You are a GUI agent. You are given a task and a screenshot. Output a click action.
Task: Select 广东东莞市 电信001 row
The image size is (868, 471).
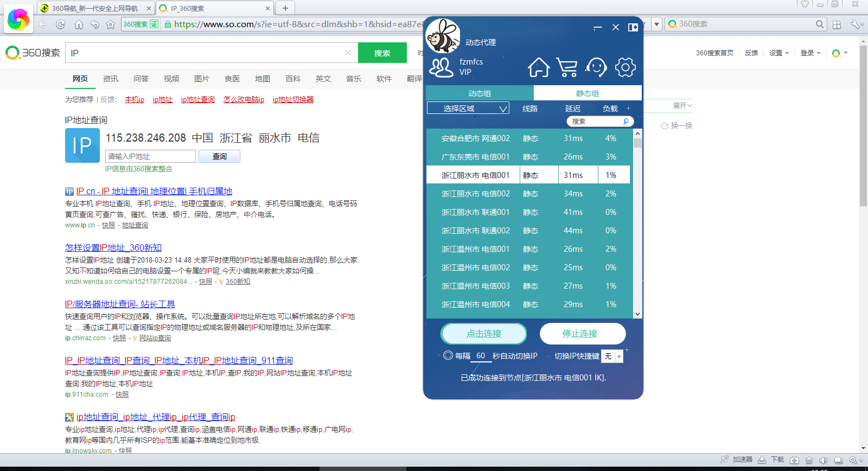click(528, 157)
